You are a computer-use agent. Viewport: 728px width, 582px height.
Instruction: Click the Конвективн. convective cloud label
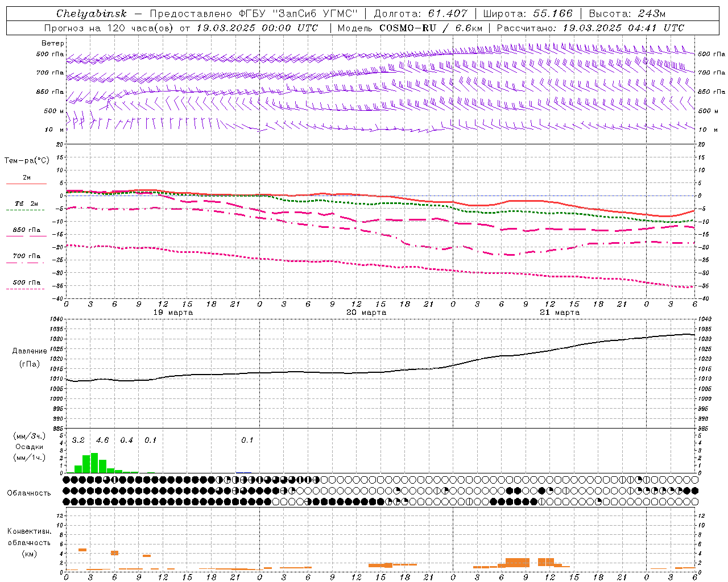coord(29,531)
